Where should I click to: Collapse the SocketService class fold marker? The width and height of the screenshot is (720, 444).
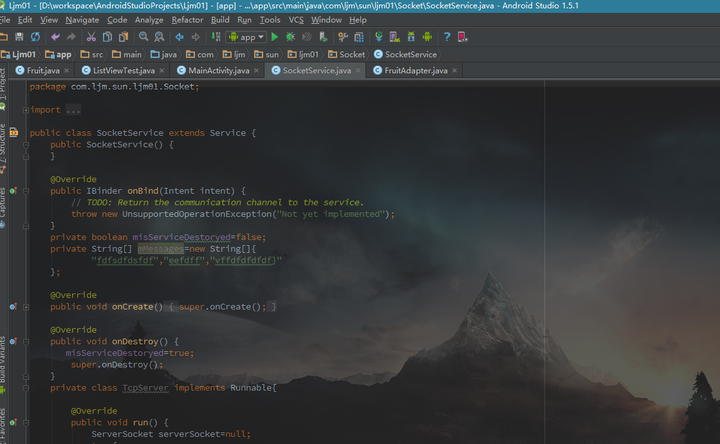[26, 133]
